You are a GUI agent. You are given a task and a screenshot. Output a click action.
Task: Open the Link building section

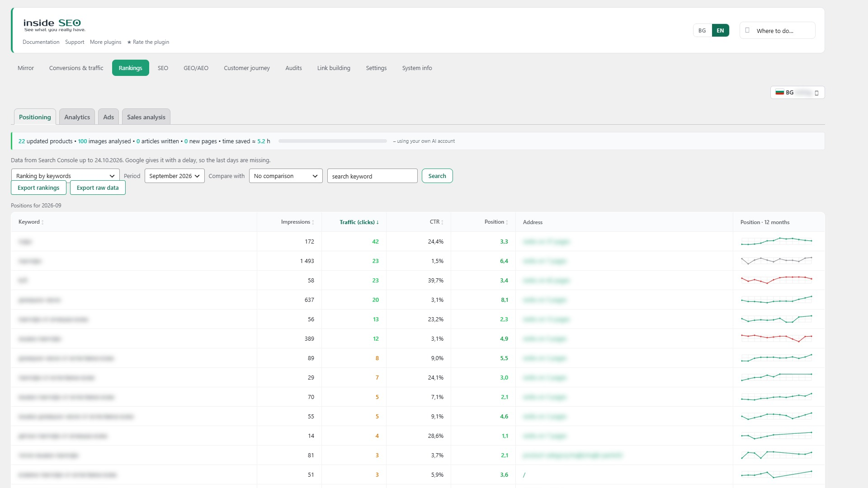tap(334, 68)
